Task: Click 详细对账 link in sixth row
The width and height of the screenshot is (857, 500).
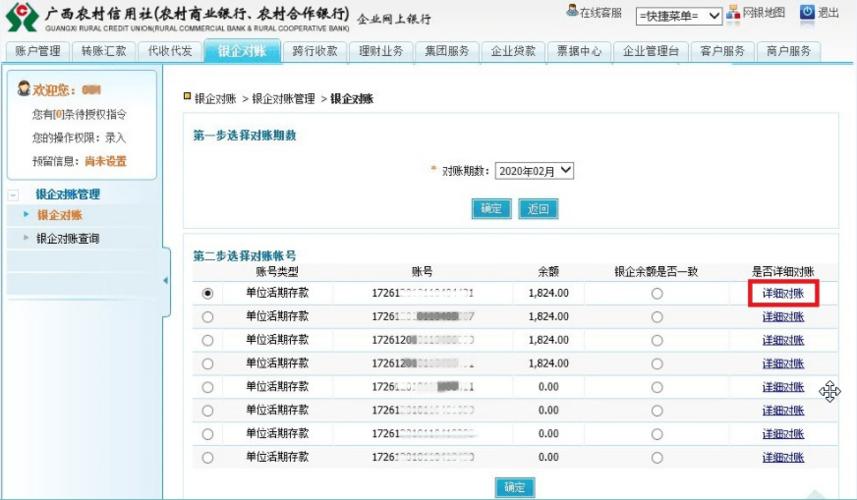Action: click(783, 411)
